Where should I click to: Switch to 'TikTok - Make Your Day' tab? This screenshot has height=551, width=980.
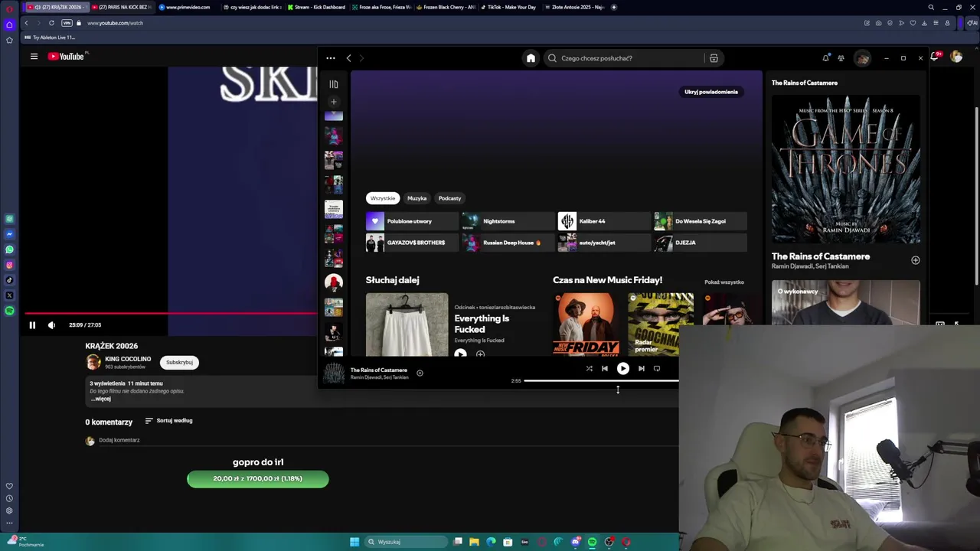pyautogui.click(x=511, y=7)
